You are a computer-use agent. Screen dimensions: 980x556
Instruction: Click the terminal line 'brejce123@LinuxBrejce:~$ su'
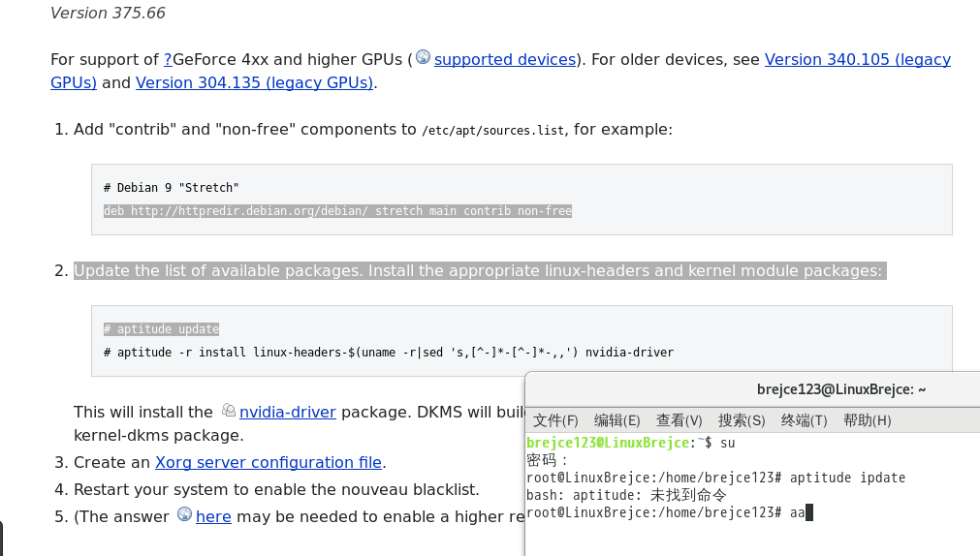631,443
